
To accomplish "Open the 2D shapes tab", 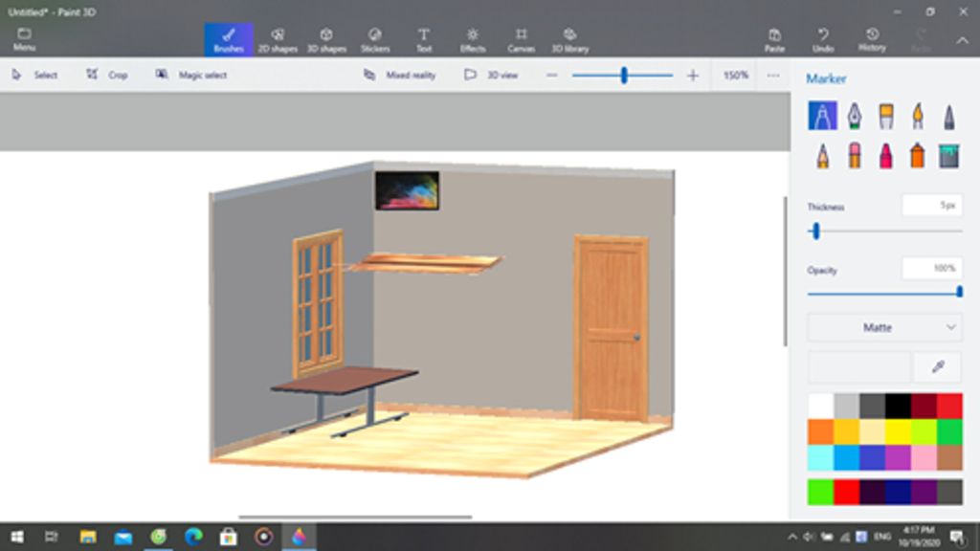I will point(278,40).
